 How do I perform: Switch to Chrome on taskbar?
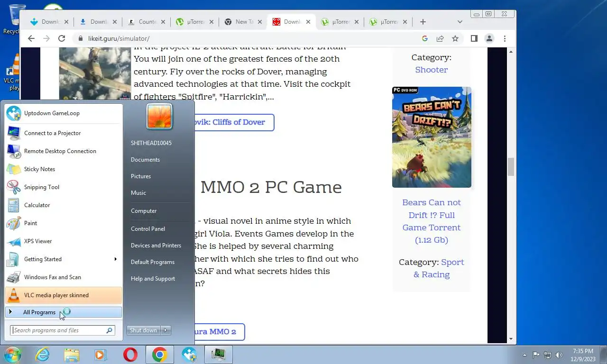pyautogui.click(x=159, y=355)
